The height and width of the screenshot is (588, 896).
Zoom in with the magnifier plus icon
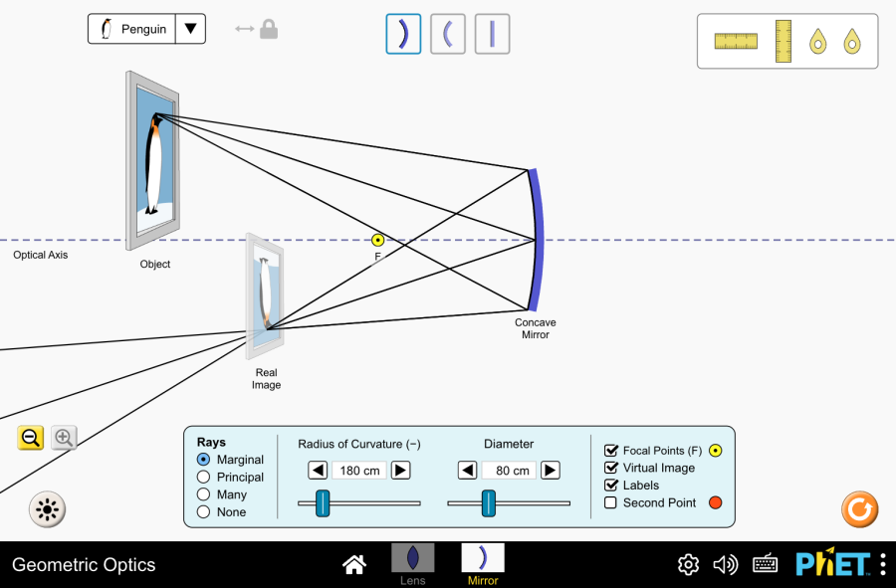(x=64, y=437)
